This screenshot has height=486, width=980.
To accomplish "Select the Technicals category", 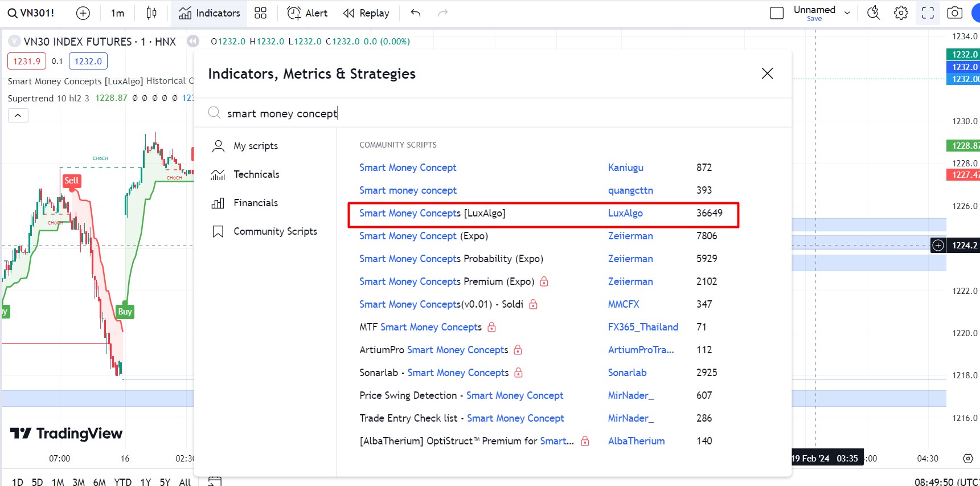I will click(x=256, y=174).
